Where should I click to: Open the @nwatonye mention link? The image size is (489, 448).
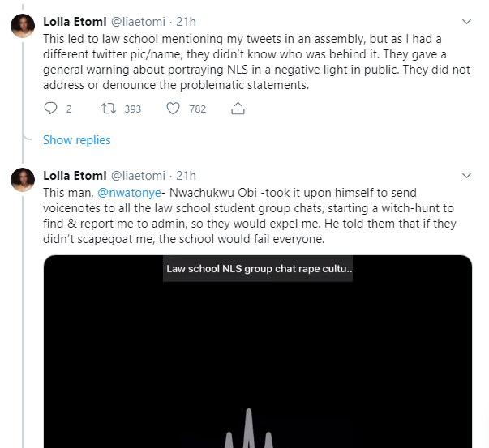click(x=129, y=193)
